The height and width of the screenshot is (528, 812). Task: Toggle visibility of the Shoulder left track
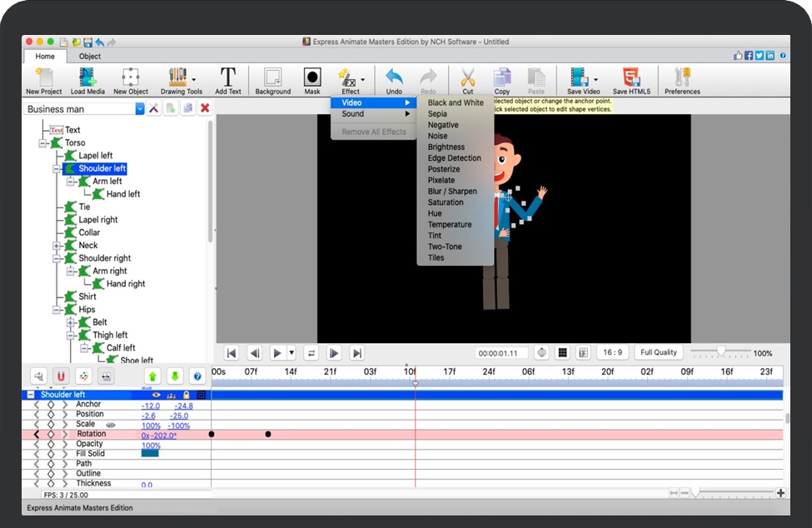click(157, 395)
